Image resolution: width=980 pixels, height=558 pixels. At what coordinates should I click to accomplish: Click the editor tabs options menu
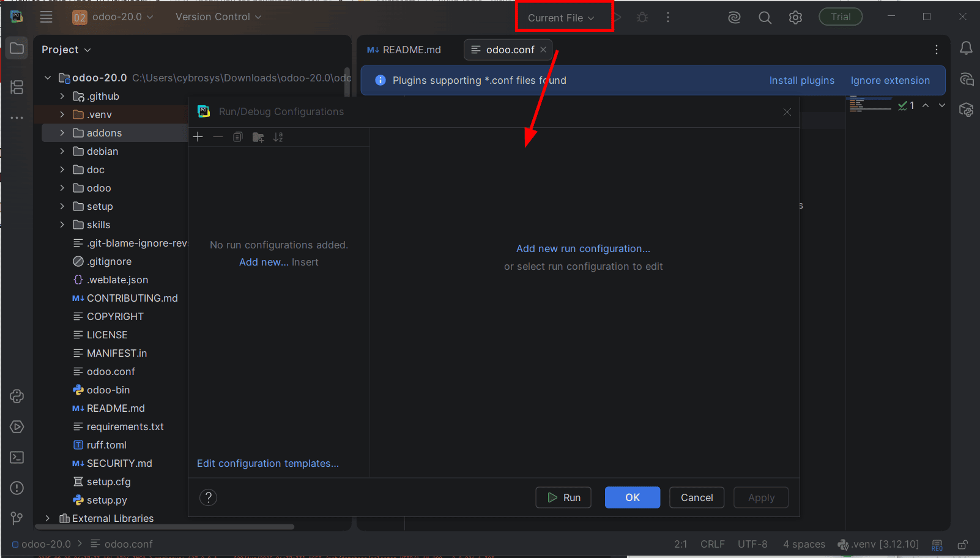click(x=937, y=50)
